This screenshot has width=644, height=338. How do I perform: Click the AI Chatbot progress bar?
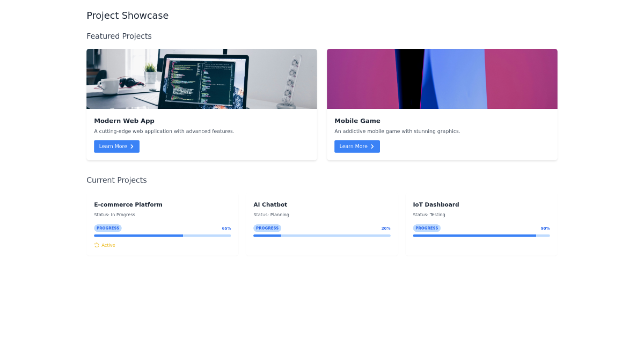pos(322,236)
